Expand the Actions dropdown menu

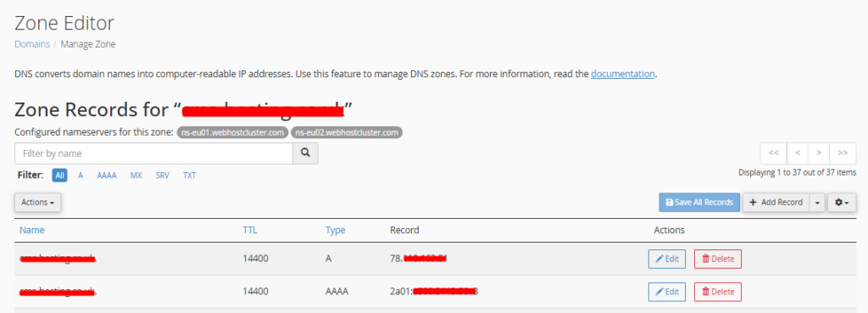pyautogui.click(x=37, y=202)
